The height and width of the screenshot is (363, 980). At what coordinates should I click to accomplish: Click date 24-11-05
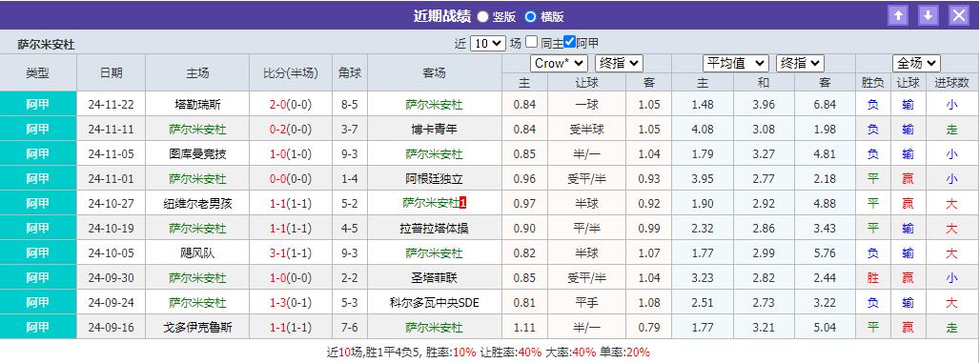[112, 153]
